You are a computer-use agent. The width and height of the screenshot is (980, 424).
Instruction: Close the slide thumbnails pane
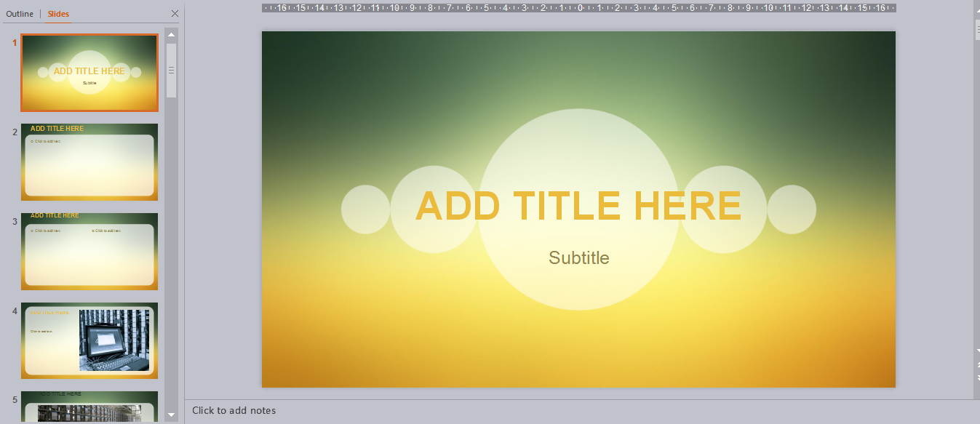point(174,13)
